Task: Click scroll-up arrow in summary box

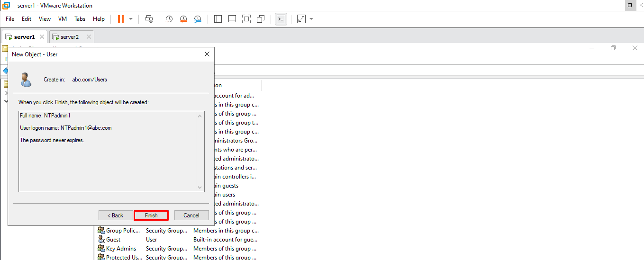Action: coord(200,116)
